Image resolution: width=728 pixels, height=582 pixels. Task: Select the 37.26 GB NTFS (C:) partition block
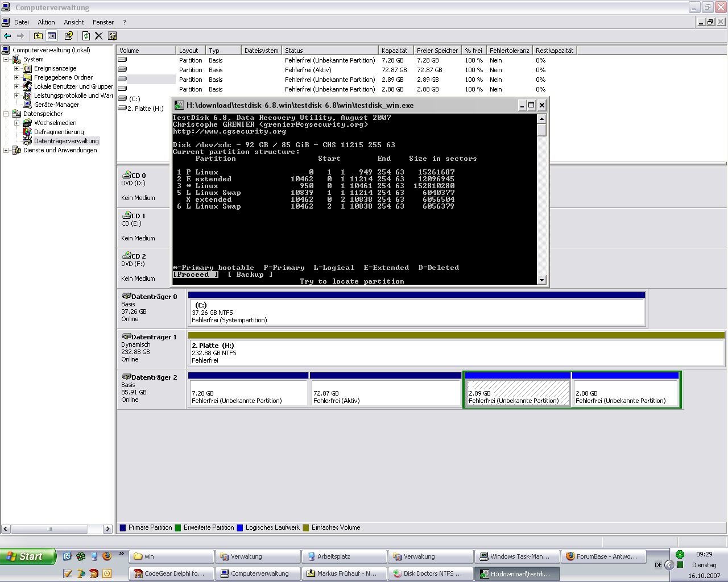[417, 309]
